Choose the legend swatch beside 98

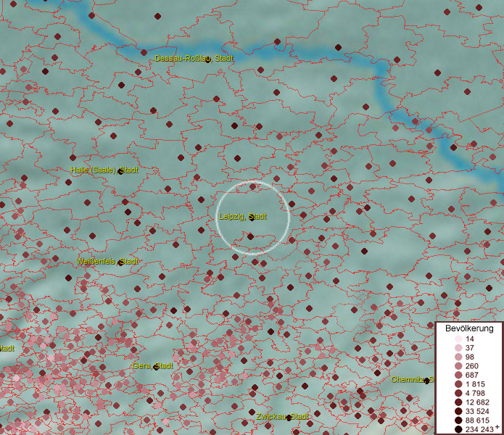(458, 357)
